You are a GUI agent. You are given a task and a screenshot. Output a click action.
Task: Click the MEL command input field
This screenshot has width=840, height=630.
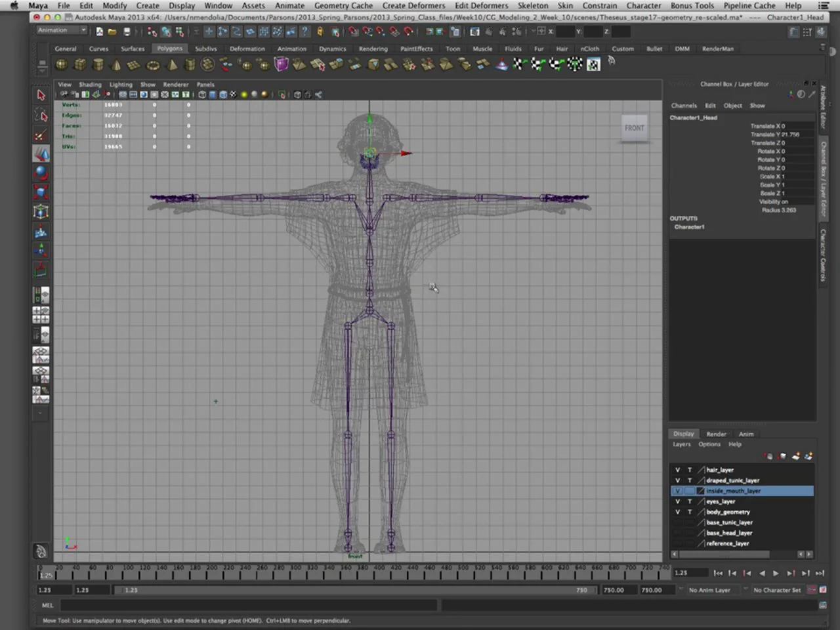pos(249,605)
